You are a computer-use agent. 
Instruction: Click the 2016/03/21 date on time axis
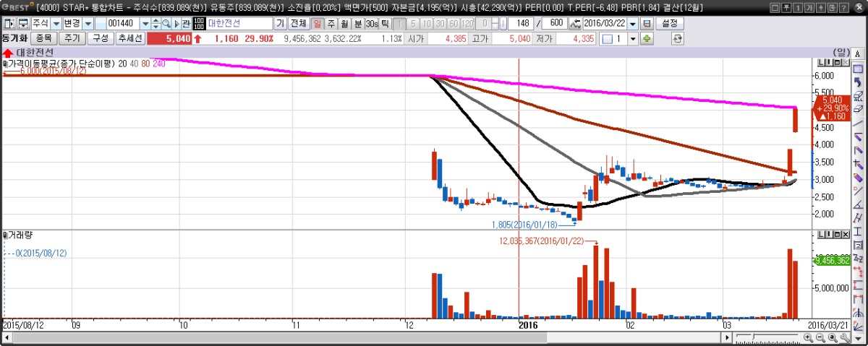pos(827,326)
